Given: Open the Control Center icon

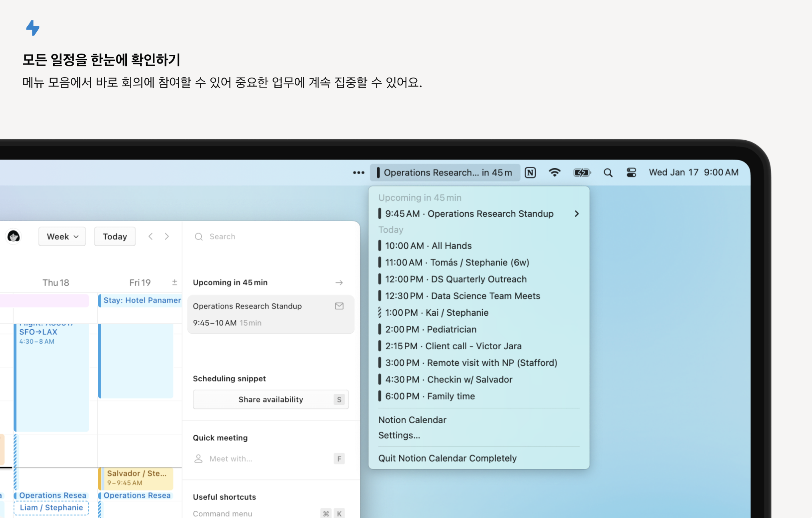Looking at the screenshot, I should pyautogui.click(x=631, y=173).
